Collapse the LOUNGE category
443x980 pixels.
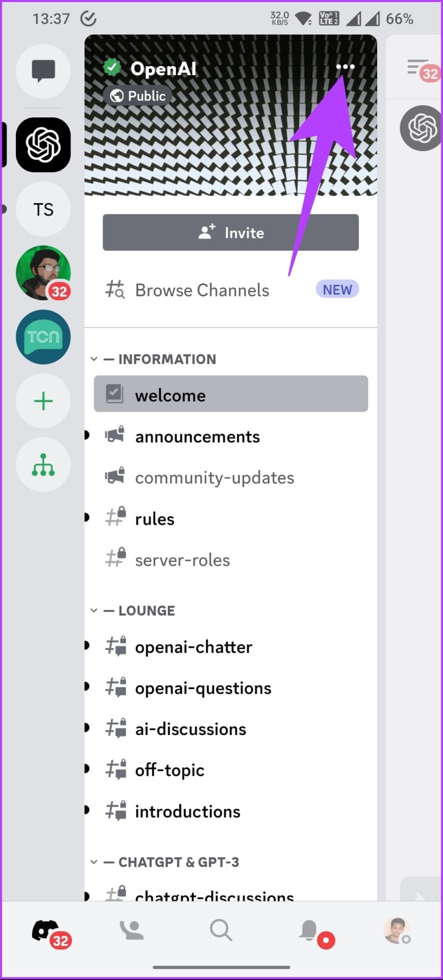pos(133,610)
